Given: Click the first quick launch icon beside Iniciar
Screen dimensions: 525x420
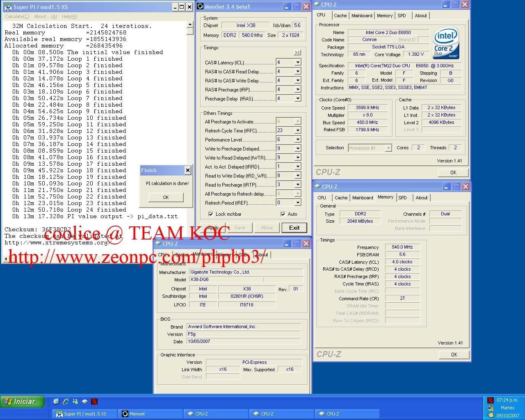Looking at the screenshot, I should click(56, 402).
